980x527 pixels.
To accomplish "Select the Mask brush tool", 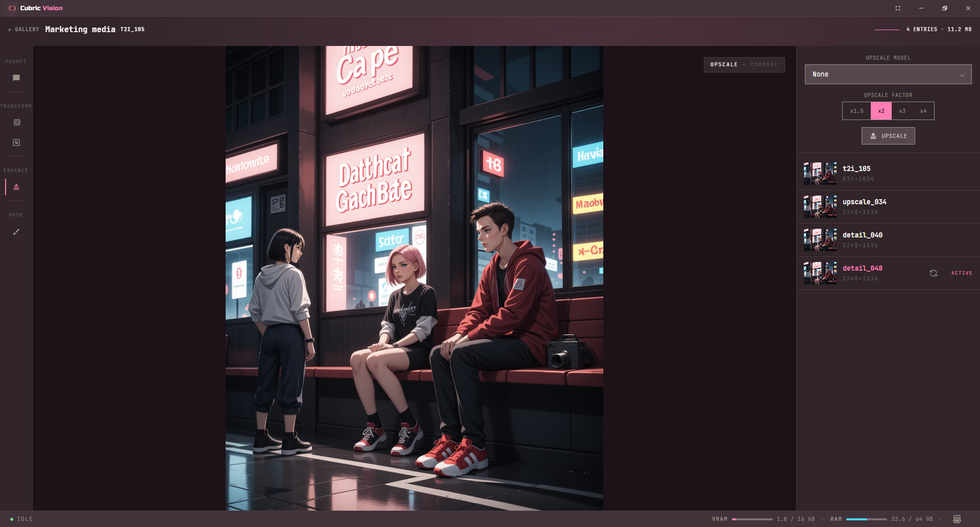I will [x=16, y=232].
